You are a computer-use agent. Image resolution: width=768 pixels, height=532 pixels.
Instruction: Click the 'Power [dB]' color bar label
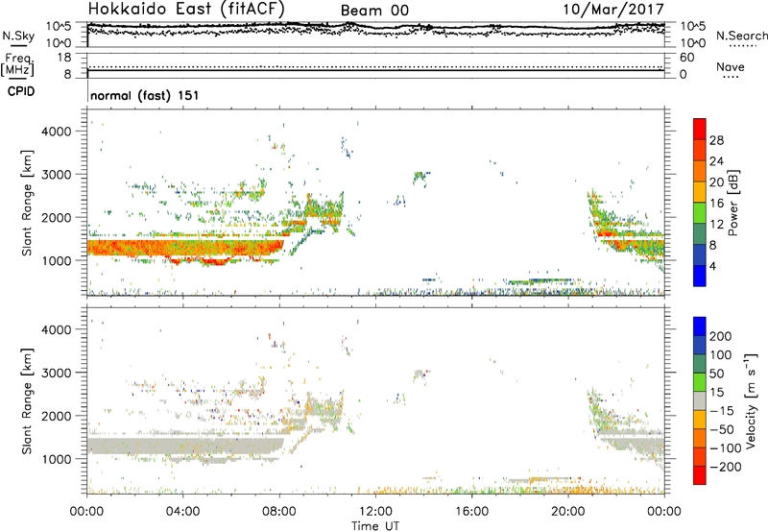732,203
